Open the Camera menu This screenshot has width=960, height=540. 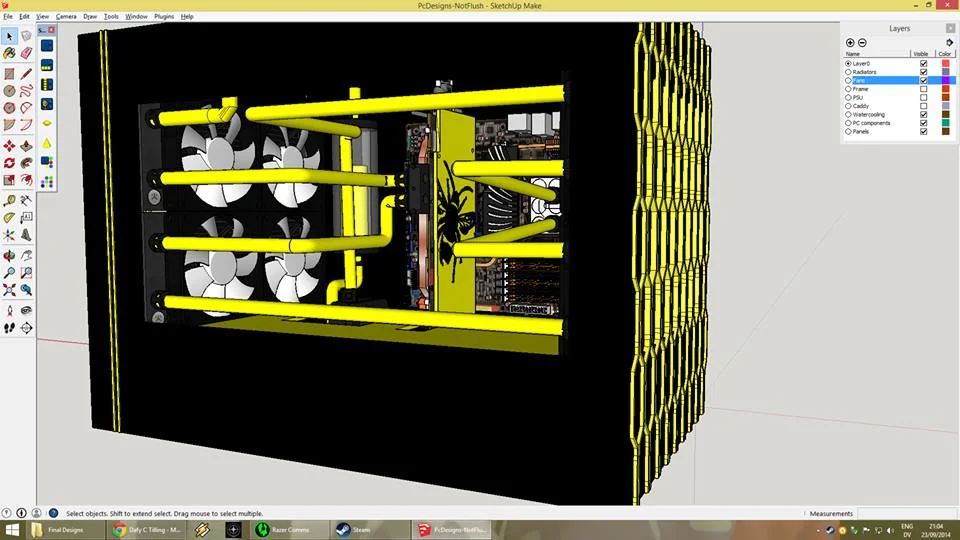pyautogui.click(x=66, y=17)
